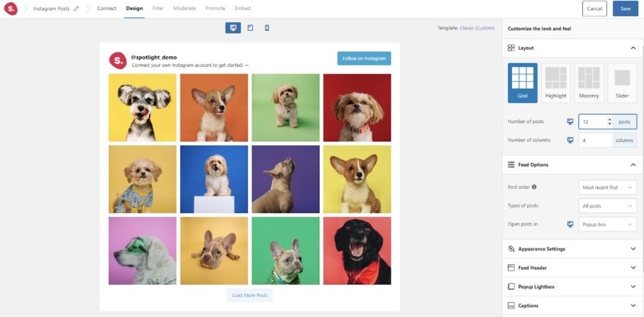644x317 pixels.
Task: Click Load More Posts button
Action: (x=250, y=295)
